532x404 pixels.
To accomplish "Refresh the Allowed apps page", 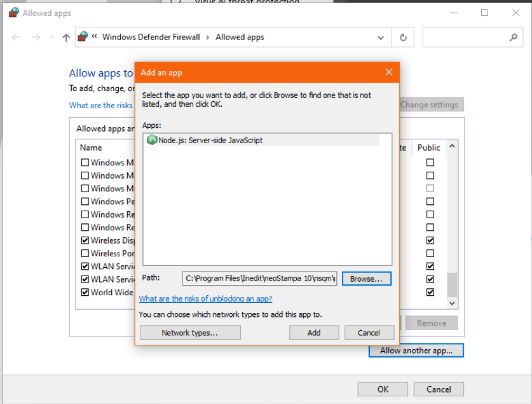I will point(403,38).
